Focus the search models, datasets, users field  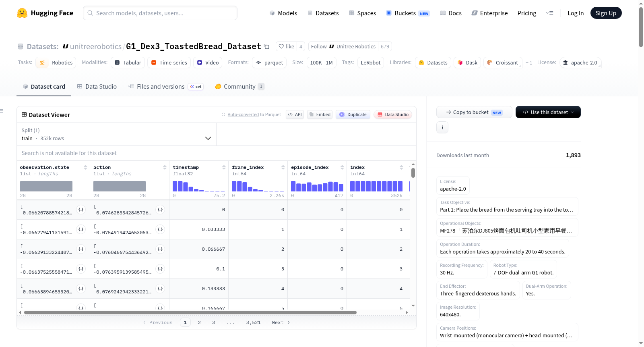pyautogui.click(x=160, y=13)
